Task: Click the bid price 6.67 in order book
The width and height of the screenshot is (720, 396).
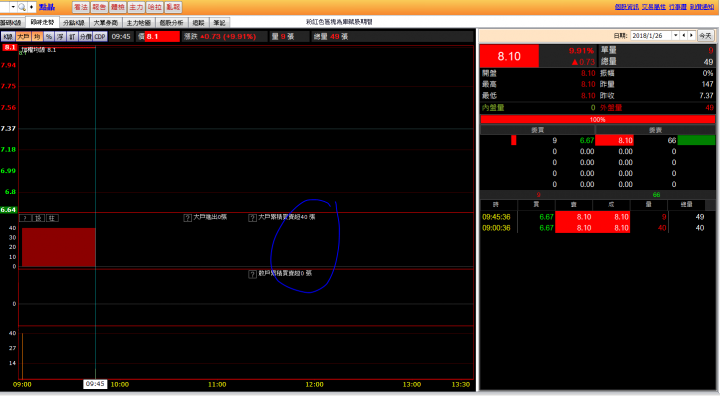Action: click(587, 141)
